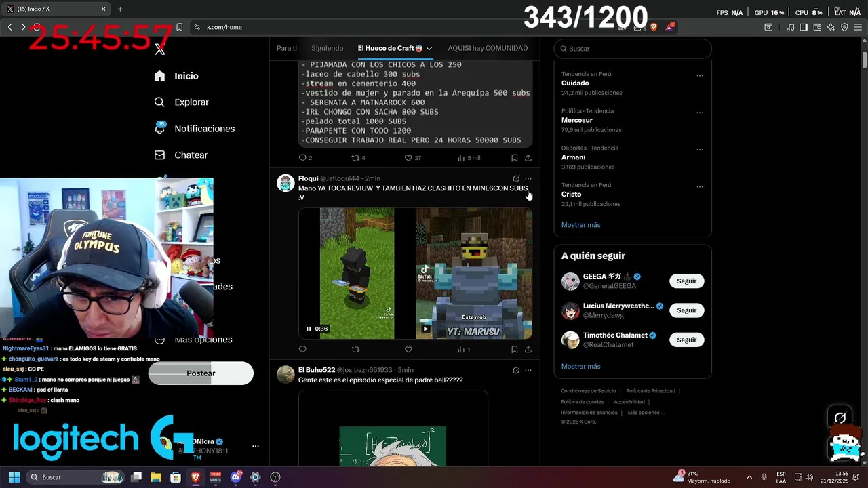The width and height of the screenshot is (868, 488).
Task: Repost the post with 4 reposts
Action: click(x=358, y=158)
